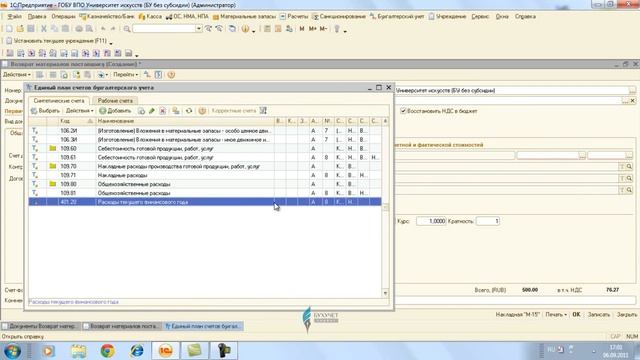Click the Закрыть button

(x=627, y=314)
